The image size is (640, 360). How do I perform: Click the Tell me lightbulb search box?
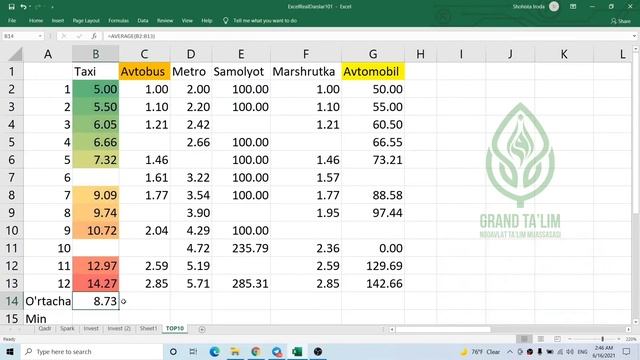pyautogui.click(x=260, y=20)
